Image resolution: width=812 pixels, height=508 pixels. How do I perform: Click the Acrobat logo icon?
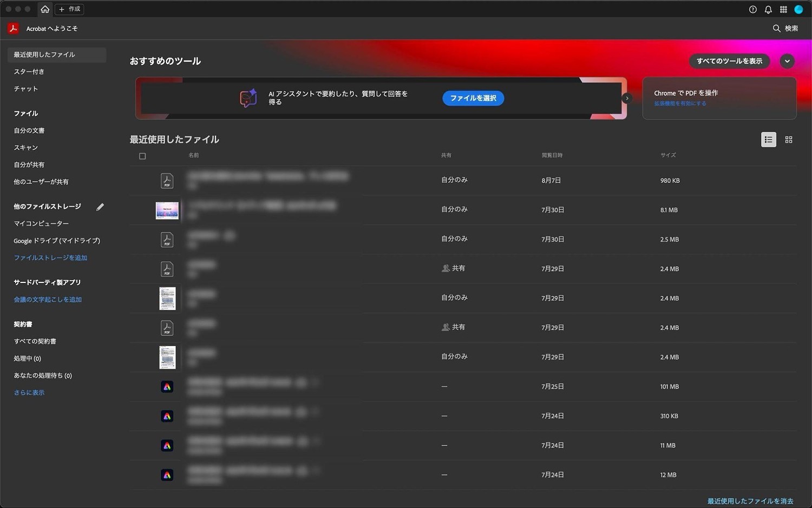[x=14, y=28]
